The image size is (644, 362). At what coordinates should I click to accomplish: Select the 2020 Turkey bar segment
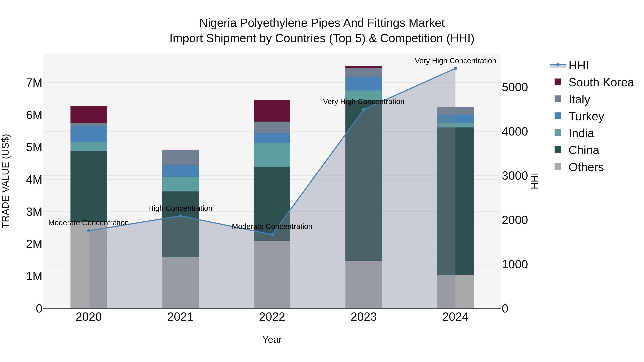pyautogui.click(x=89, y=134)
